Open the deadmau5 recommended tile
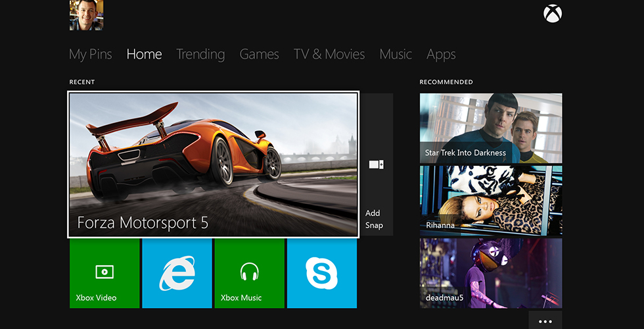644x329 pixels. (491, 273)
